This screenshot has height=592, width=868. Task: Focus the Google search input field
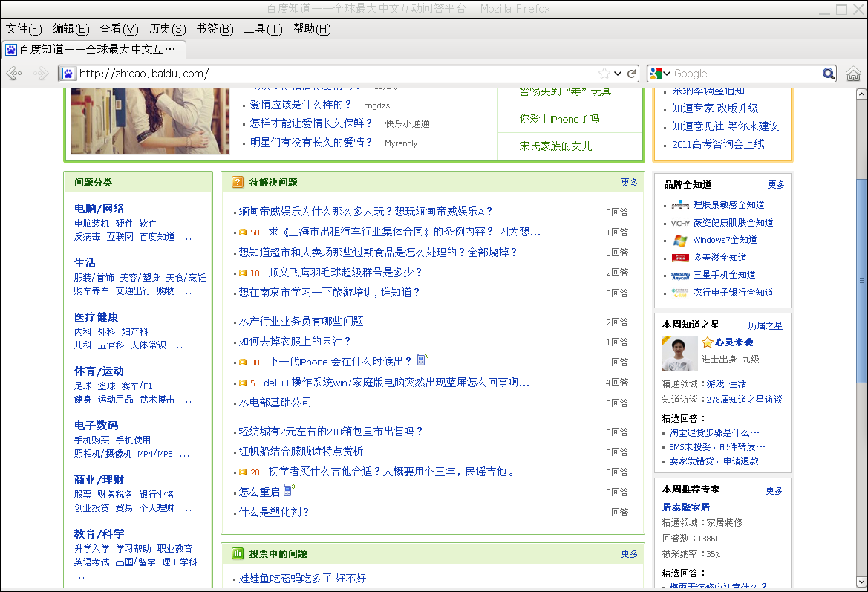point(746,74)
